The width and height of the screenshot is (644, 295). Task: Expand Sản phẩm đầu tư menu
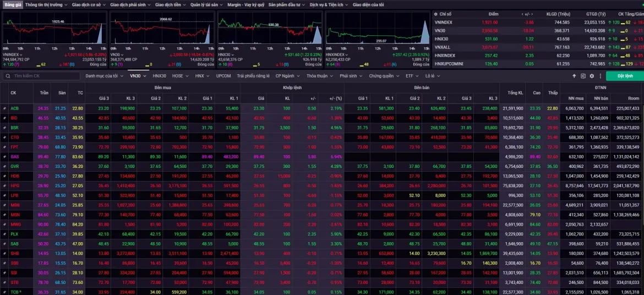(x=287, y=5)
